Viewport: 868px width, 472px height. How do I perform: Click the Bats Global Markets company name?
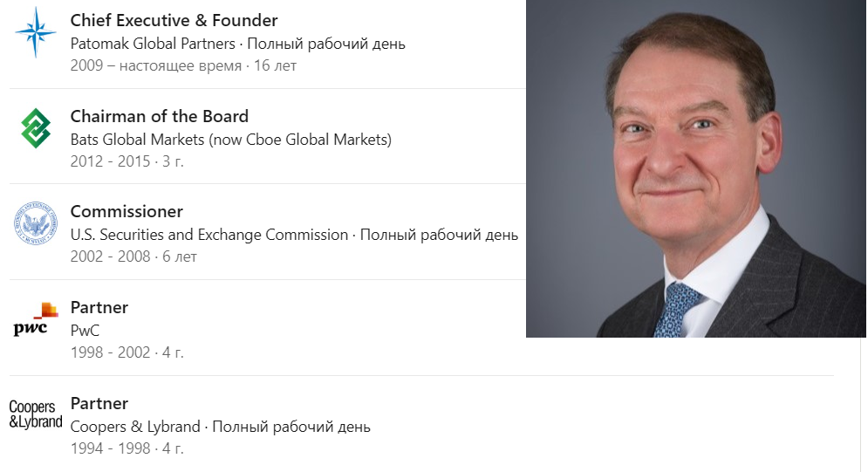coord(230,140)
